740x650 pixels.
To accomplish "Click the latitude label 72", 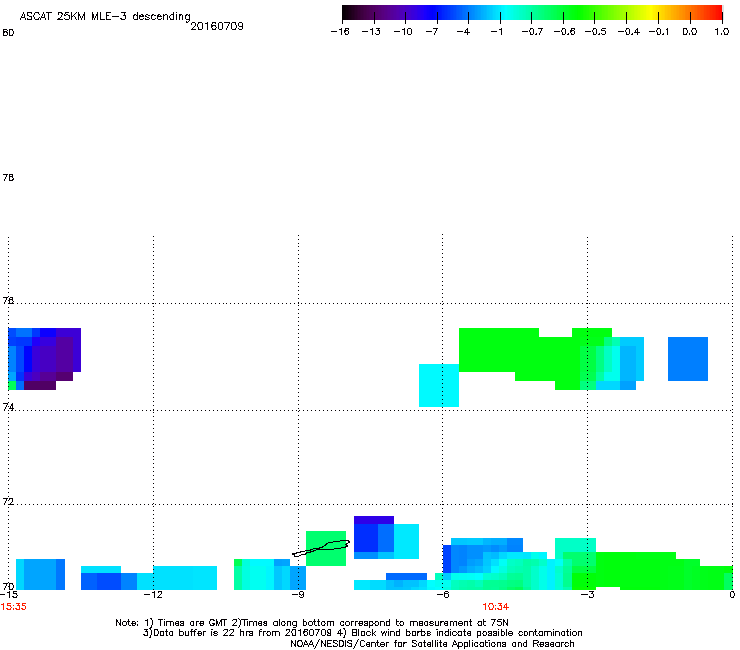I will [8, 501].
